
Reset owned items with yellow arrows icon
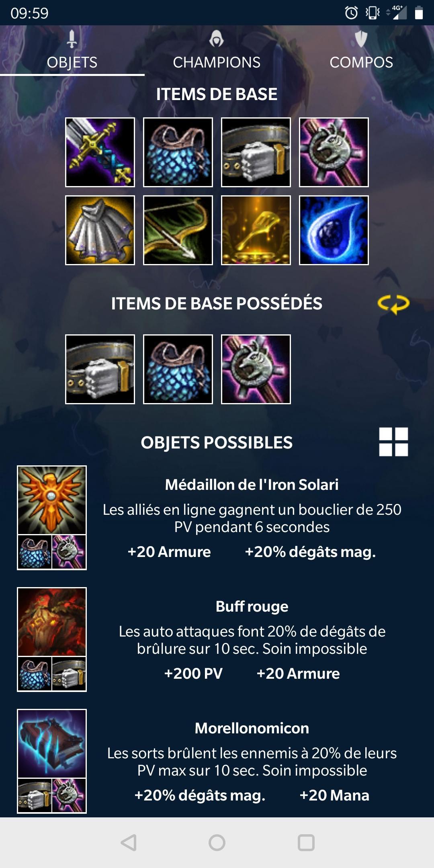tap(393, 304)
